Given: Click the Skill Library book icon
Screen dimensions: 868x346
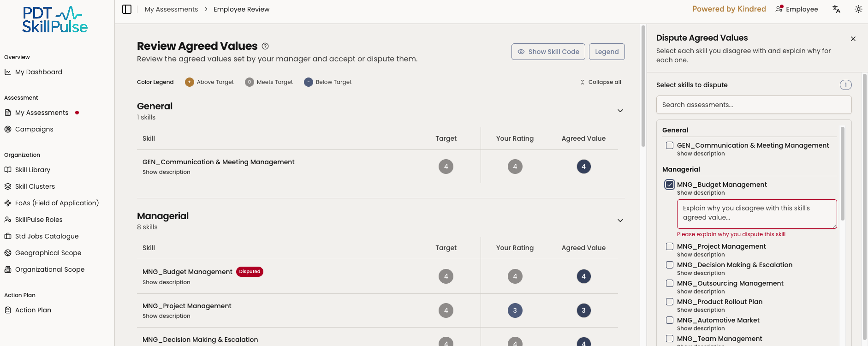Looking at the screenshot, I should (8, 170).
